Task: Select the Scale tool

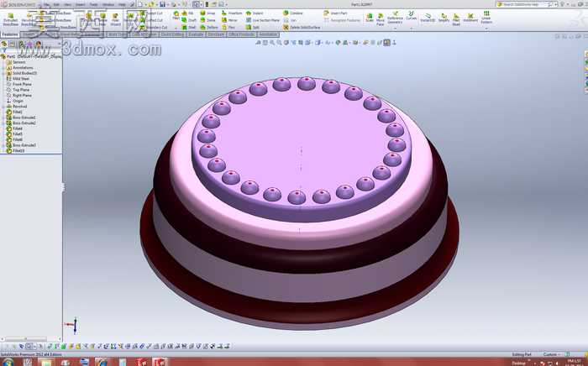Action: tap(370, 18)
